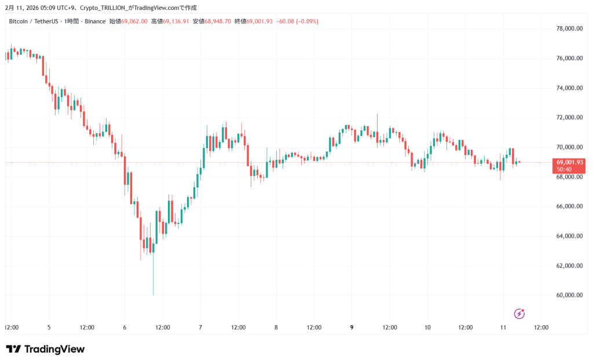Click the 60,000.00 label on the price axis

[x=569, y=295]
